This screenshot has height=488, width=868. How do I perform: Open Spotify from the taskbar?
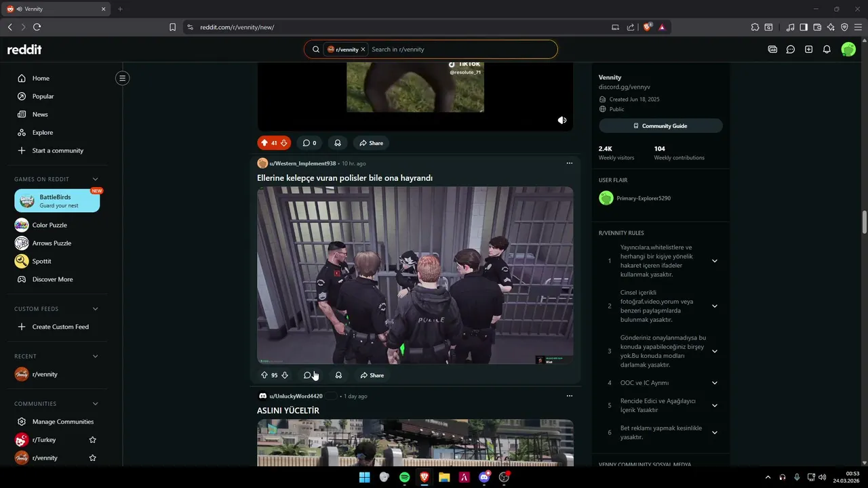click(404, 477)
